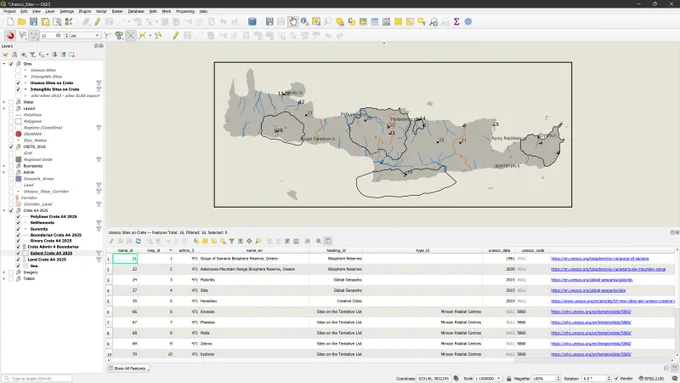Screen dimensions: 680x383
Task: Open a project via the folder icon
Action: pos(22,22)
